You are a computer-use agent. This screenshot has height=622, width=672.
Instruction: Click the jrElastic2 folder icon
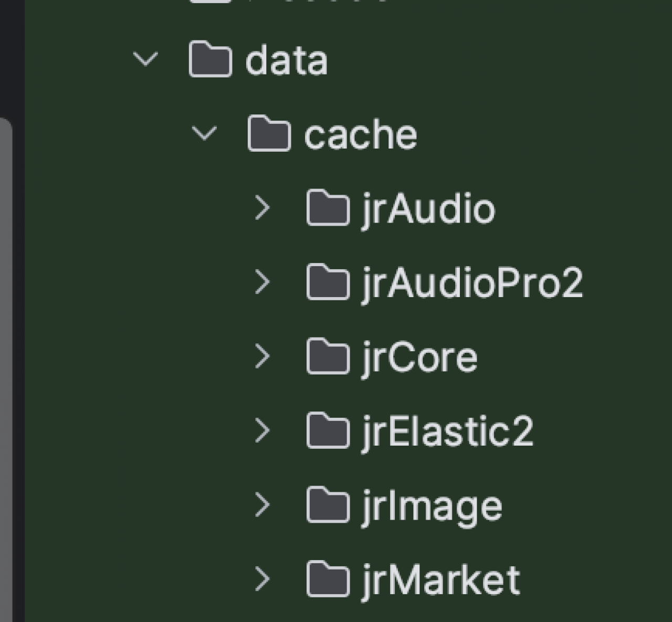[x=328, y=431]
